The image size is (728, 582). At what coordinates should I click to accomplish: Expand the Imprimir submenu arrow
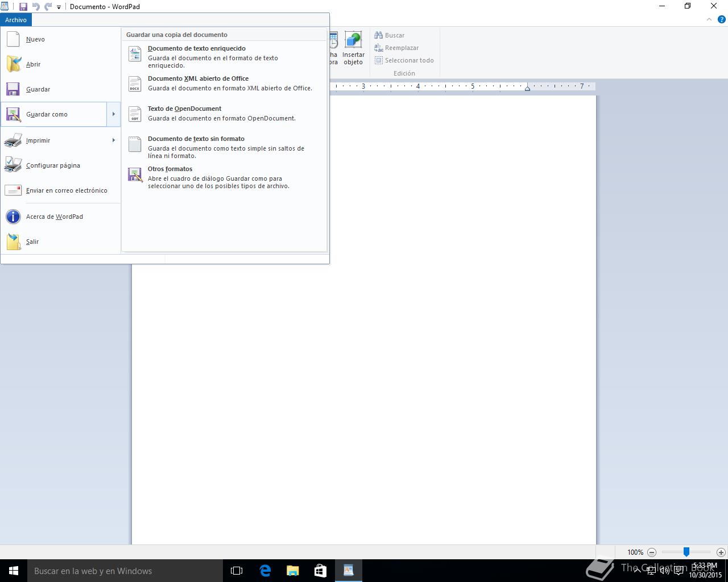[114, 140]
